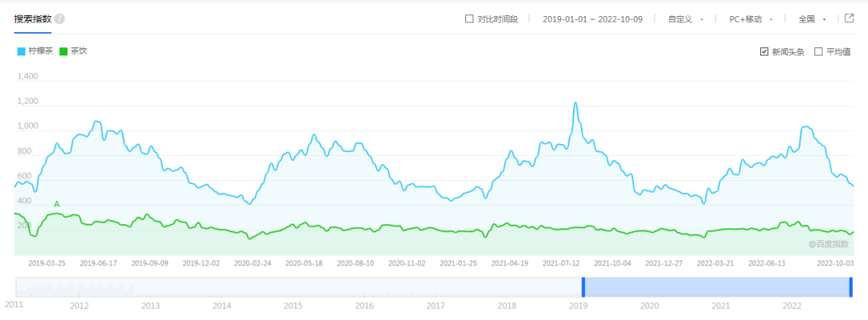Click the 1,200 peak on the 柠檬茶 line
The image size is (868, 320).
click(x=575, y=102)
